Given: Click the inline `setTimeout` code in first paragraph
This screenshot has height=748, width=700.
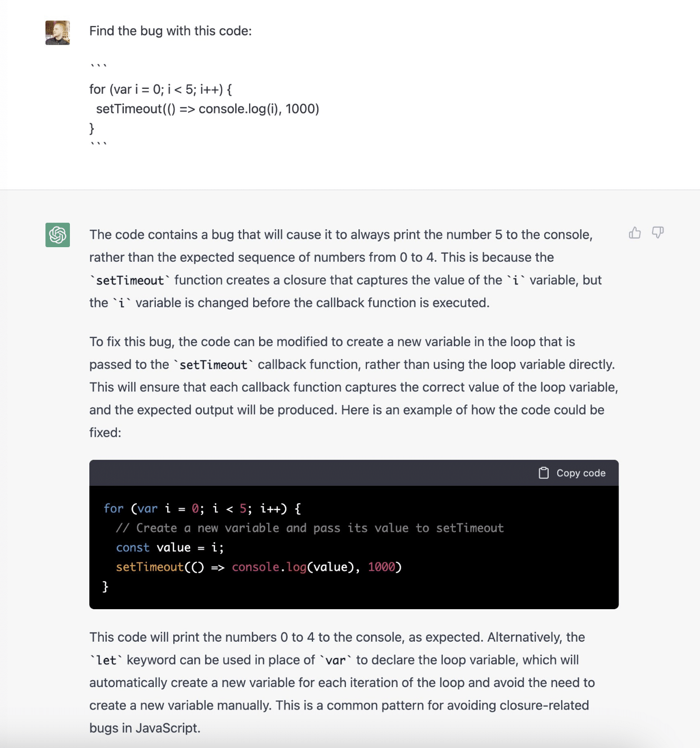Looking at the screenshot, I should point(130,281).
